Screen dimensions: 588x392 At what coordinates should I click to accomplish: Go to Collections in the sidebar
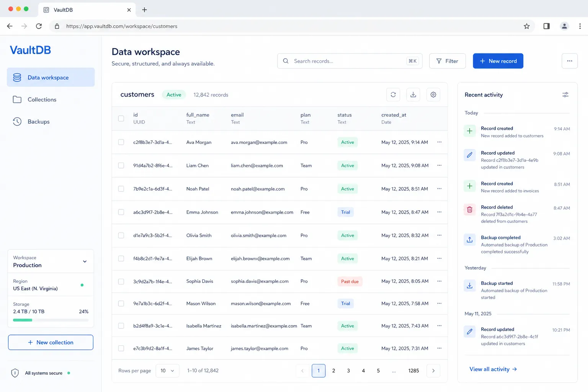(x=51, y=100)
